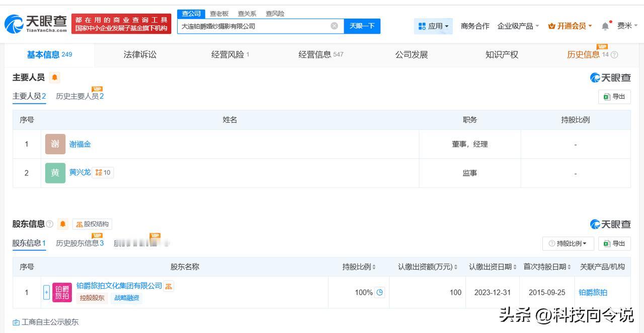The width and height of the screenshot is (644, 333).
Task: Select the 主要人员 2 sub-tab
Action: [x=29, y=96]
